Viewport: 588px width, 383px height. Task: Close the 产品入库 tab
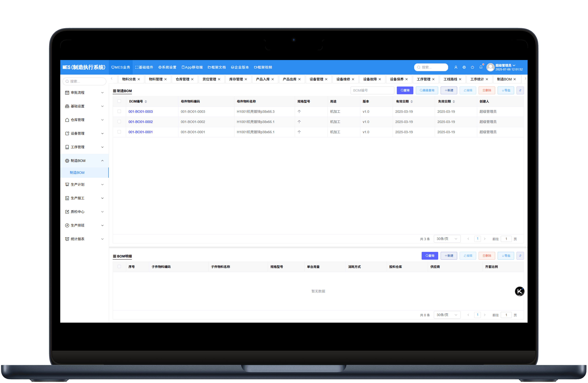(273, 79)
